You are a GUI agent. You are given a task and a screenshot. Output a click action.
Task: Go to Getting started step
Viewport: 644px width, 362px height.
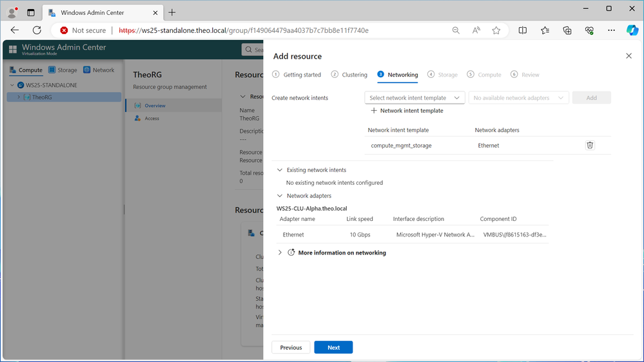click(297, 75)
